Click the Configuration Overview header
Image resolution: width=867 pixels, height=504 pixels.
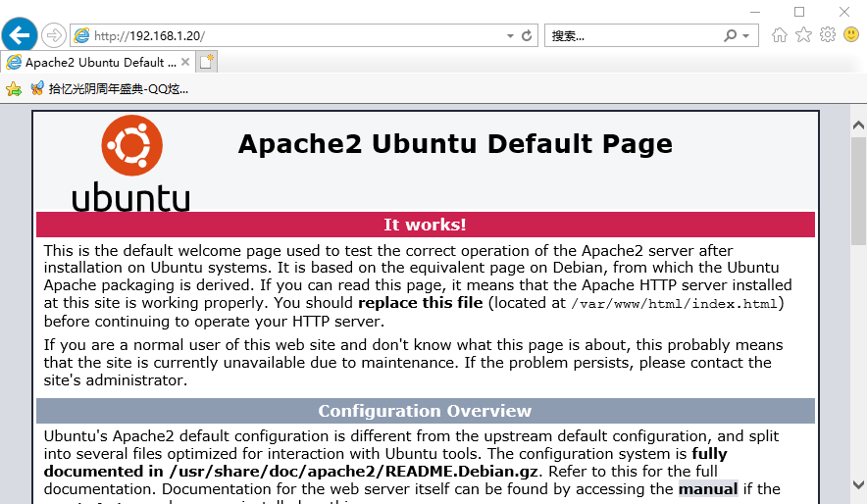pos(426,411)
